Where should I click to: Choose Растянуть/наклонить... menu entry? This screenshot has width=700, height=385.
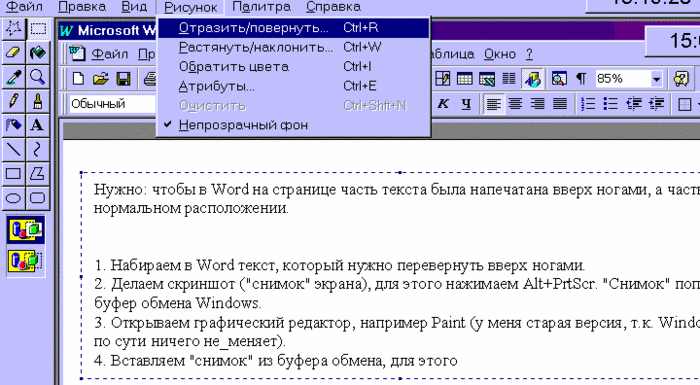tap(293, 47)
